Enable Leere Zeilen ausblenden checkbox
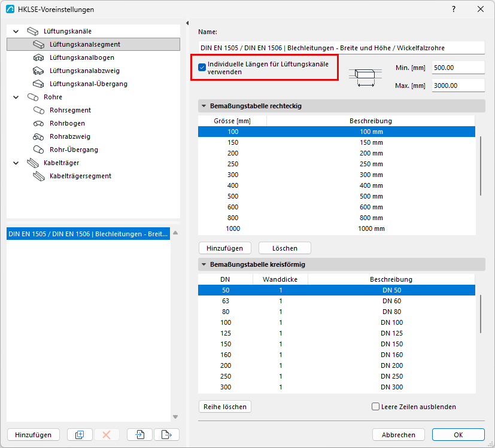This screenshot has height=448, width=495. pos(375,407)
